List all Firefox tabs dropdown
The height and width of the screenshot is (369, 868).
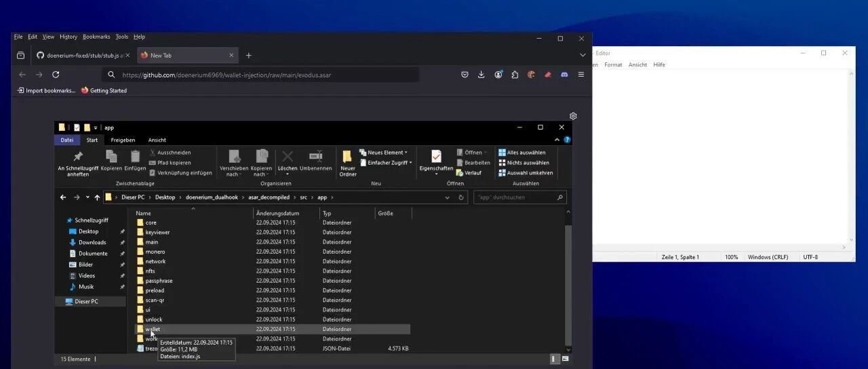(x=583, y=55)
